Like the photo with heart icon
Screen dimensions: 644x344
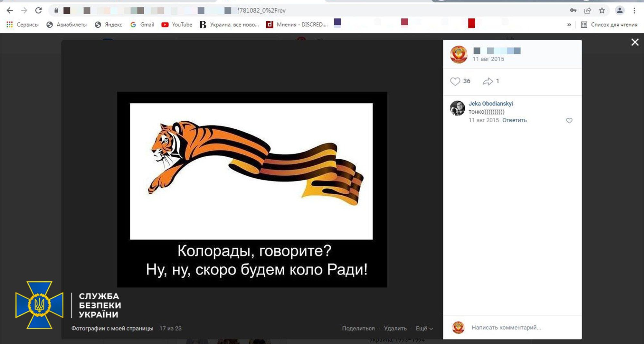pyautogui.click(x=455, y=81)
